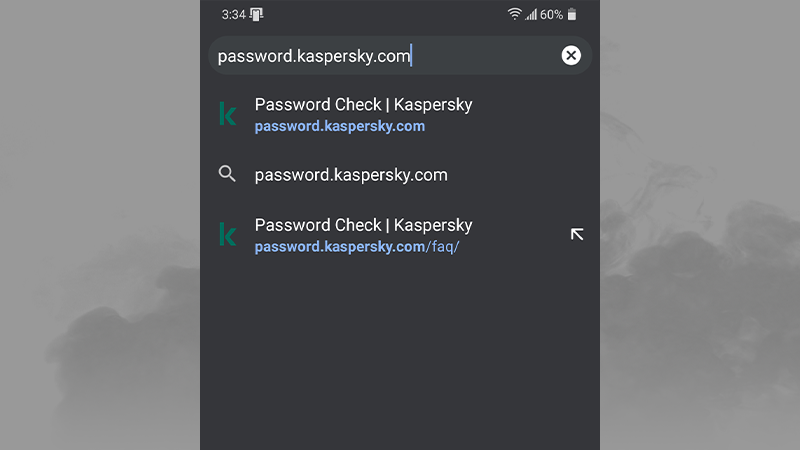
Task: Tap the 60% battery percentage text
Action: tap(551, 14)
